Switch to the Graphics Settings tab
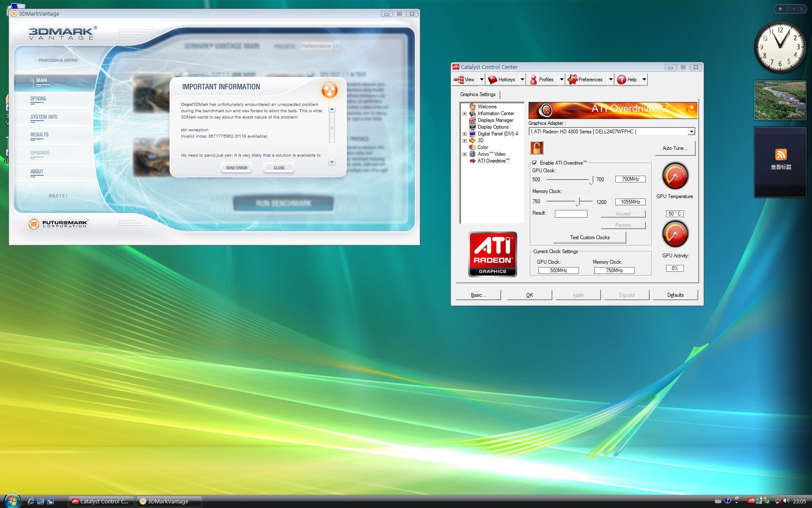This screenshot has width=812, height=508. [477, 94]
